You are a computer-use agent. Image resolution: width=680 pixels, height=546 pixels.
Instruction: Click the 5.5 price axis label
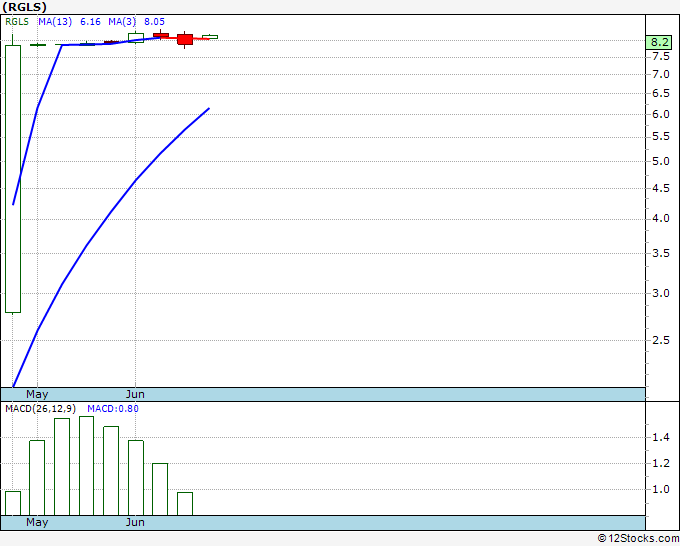click(x=661, y=137)
